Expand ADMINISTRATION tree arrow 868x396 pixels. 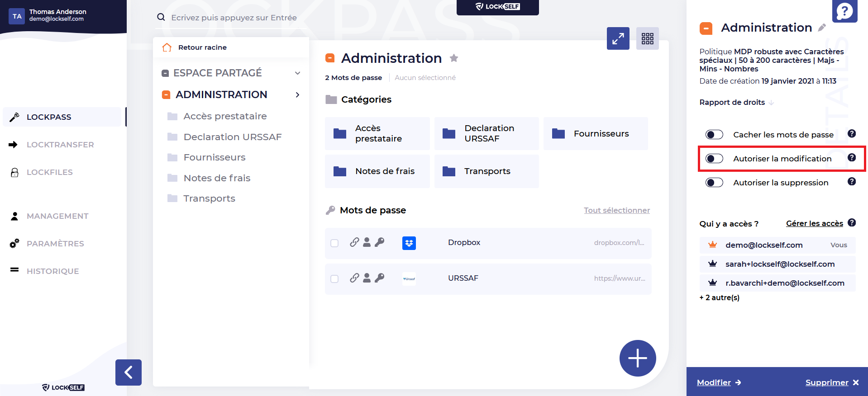[297, 95]
